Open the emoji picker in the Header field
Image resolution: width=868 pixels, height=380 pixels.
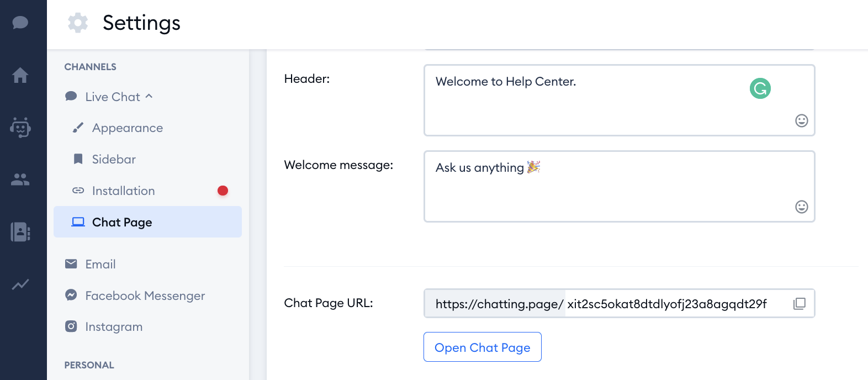click(802, 120)
